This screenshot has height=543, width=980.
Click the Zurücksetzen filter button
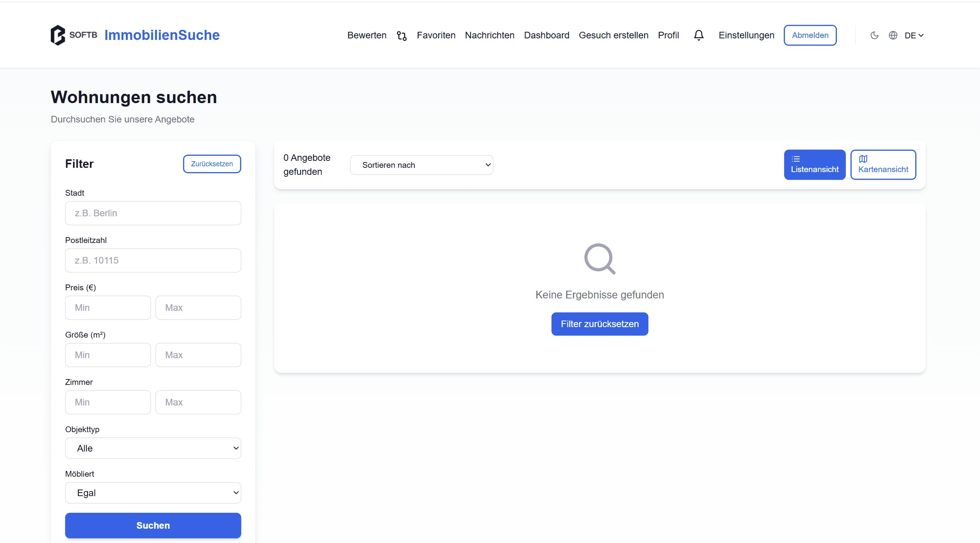[212, 164]
